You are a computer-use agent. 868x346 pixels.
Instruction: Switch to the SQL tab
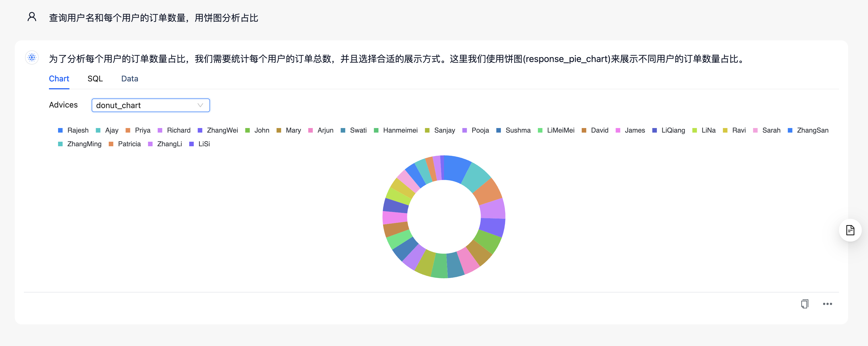pos(95,79)
